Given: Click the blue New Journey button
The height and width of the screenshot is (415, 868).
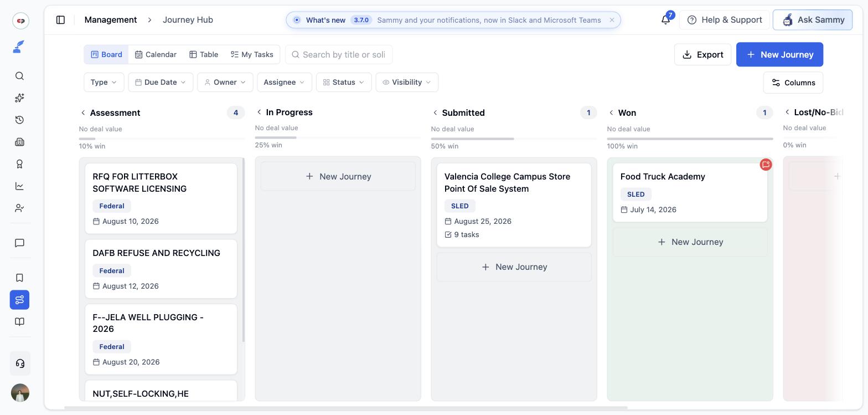Looking at the screenshot, I should tap(779, 54).
